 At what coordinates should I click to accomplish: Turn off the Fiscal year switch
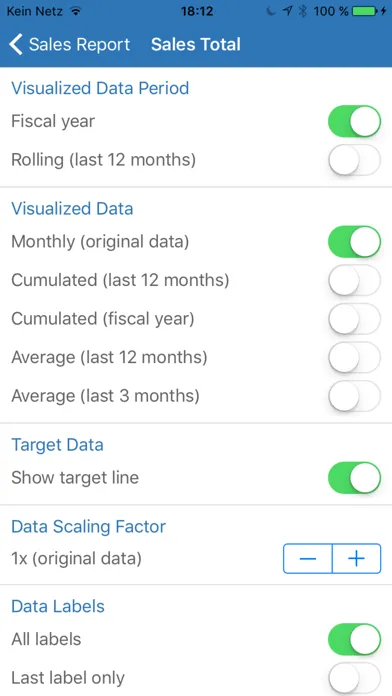pos(354,121)
